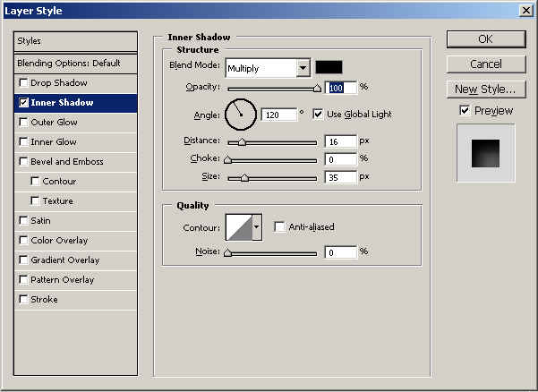Click the style preview thumbnail
This screenshot has width=538, height=392.
[486, 153]
